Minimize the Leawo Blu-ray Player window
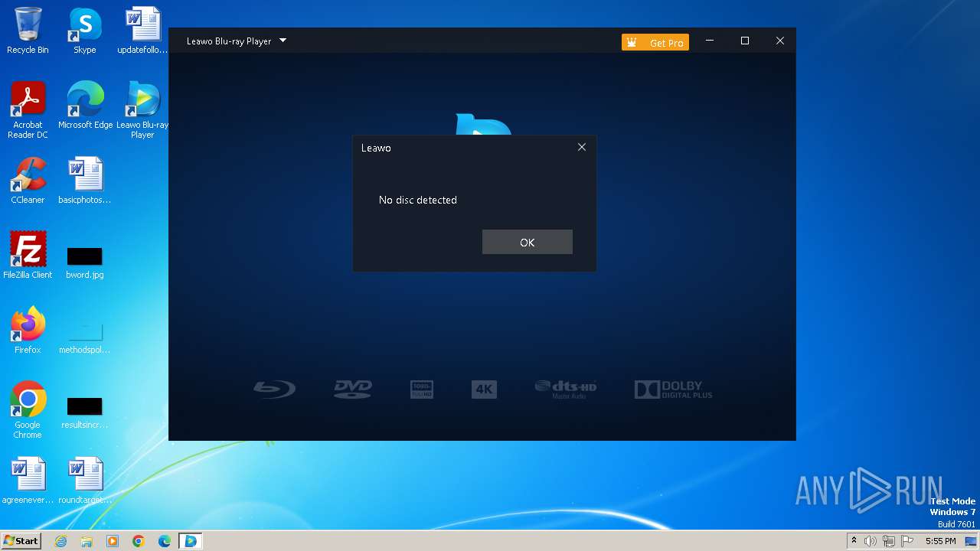Screen dimensions: 980x551 coord(710,41)
